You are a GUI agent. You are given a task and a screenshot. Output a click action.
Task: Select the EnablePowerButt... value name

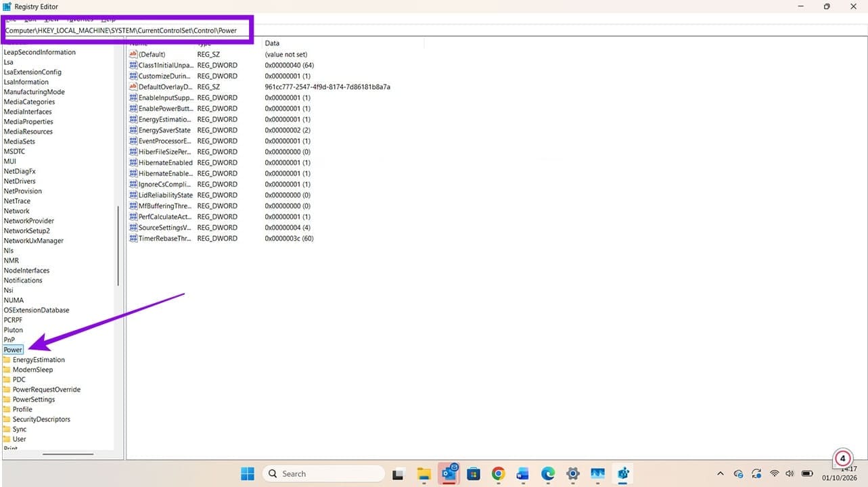(166, 108)
